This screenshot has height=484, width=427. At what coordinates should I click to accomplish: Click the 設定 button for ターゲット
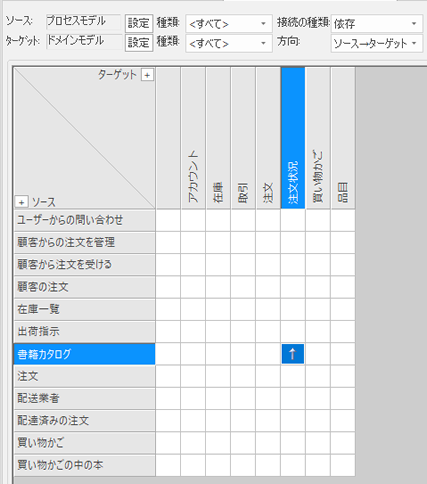(139, 42)
